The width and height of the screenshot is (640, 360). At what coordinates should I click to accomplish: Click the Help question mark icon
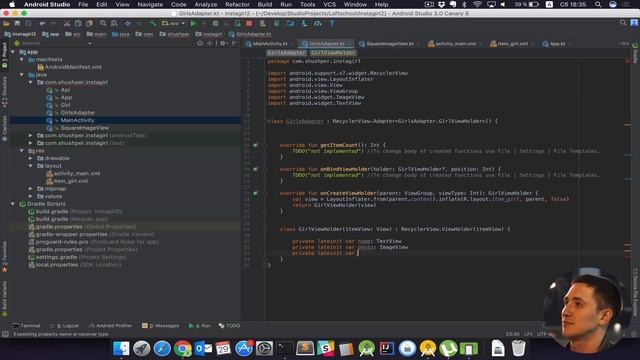(331, 24)
